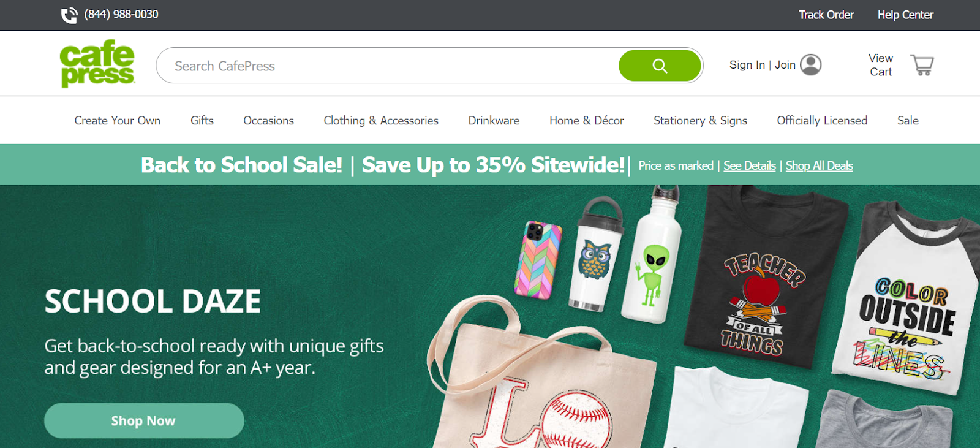Open the Create Your Own menu
The height and width of the screenshot is (448, 980).
click(x=118, y=121)
